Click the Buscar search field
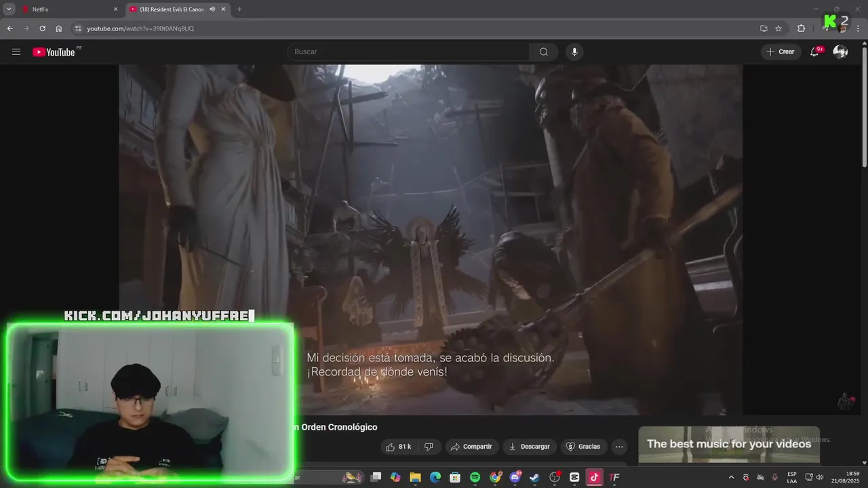The height and width of the screenshot is (488, 868). pyautogui.click(x=408, y=52)
